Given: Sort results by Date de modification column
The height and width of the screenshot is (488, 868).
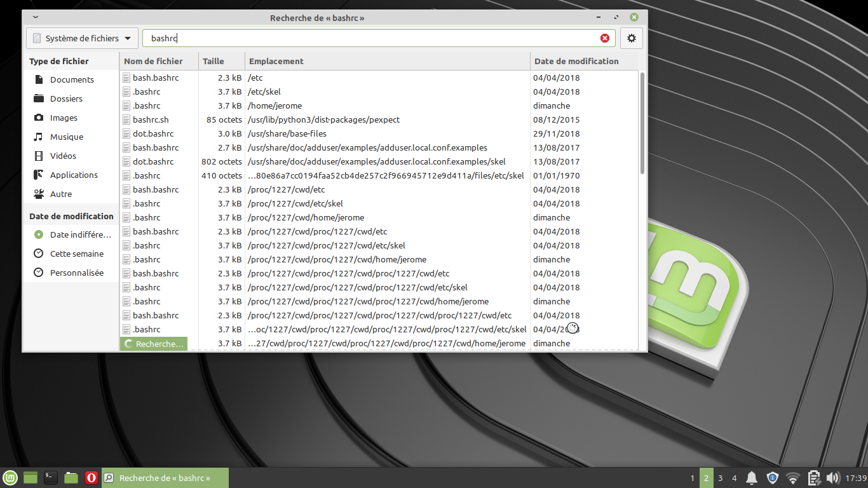Looking at the screenshot, I should click(576, 61).
